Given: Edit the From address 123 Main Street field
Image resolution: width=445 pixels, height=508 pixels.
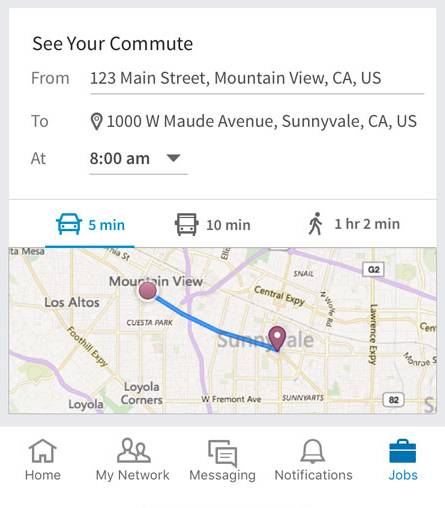Looking at the screenshot, I should click(x=257, y=79).
